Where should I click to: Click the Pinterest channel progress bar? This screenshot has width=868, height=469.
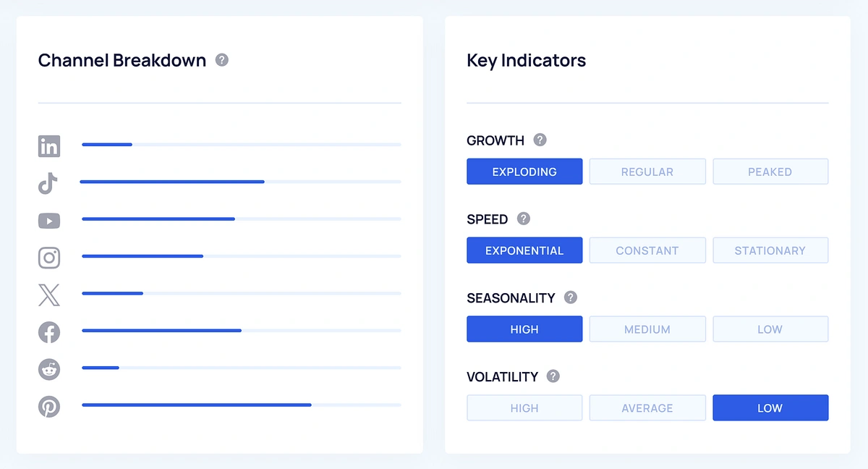click(x=241, y=405)
